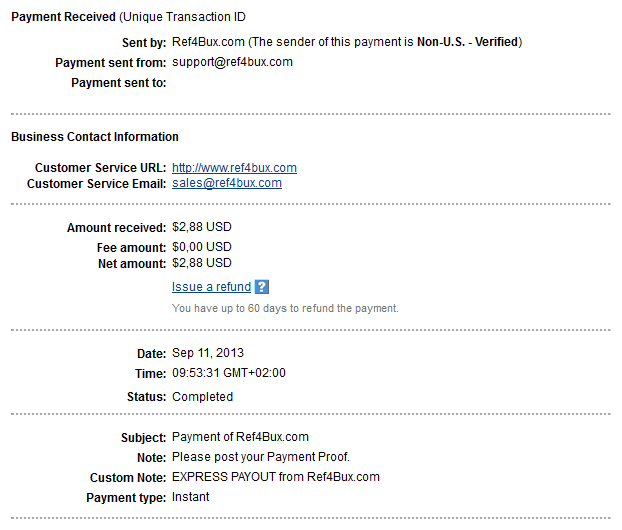
Task: Click the time 09:53:31 GMT+02:00
Action: [229, 373]
